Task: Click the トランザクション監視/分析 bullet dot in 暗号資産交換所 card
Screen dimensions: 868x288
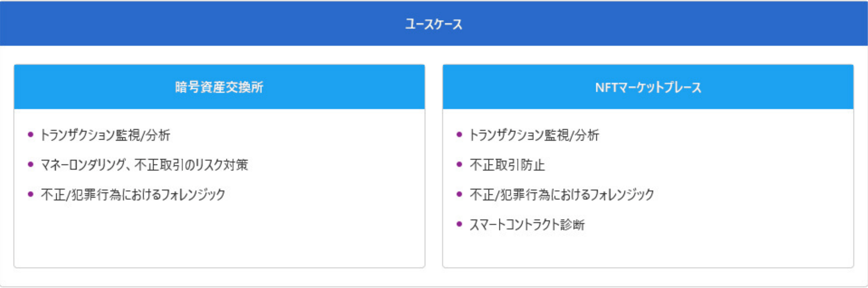Action: [x=31, y=135]
